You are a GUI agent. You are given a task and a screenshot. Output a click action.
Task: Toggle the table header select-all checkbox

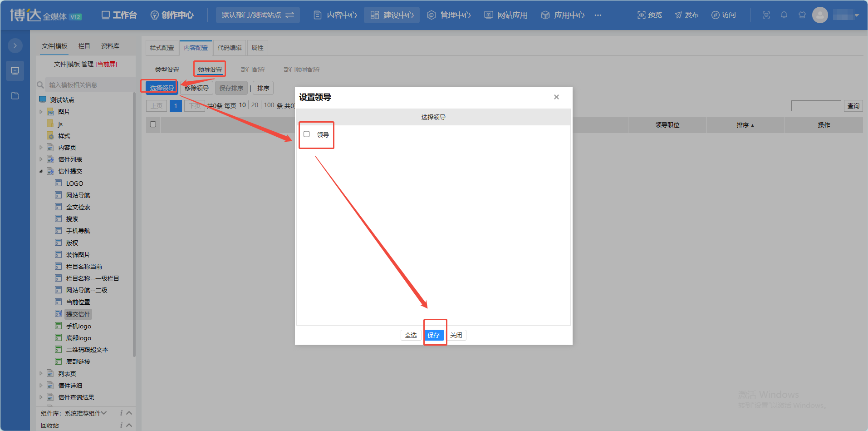(153, 124)
